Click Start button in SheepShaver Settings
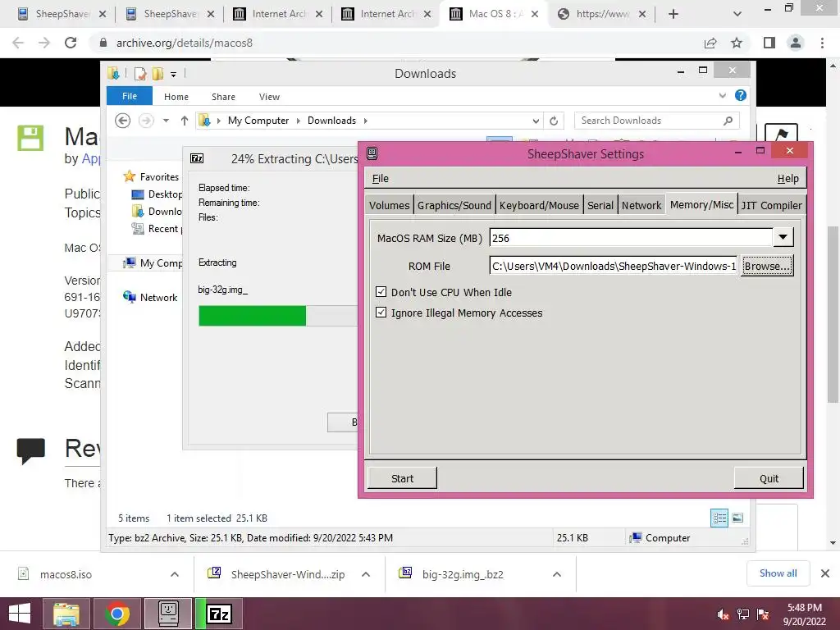The width and height of the screenshot is (840, 630). point(402,478)
